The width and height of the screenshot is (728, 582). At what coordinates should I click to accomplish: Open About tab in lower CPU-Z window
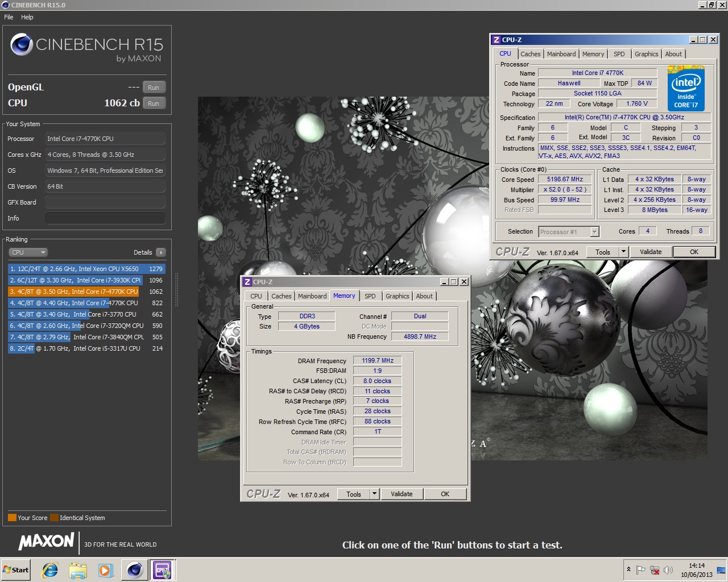pos(424,296)
